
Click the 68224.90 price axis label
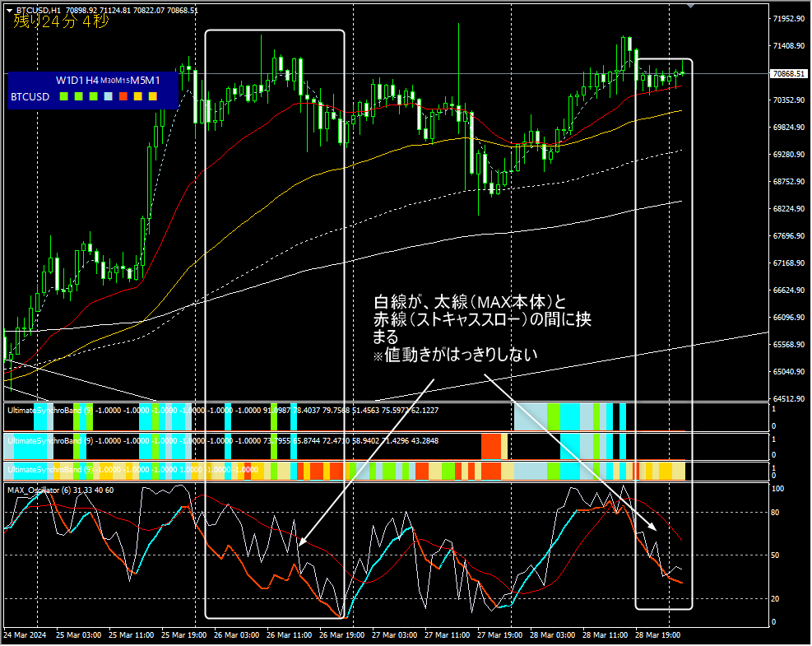point(789,209)
